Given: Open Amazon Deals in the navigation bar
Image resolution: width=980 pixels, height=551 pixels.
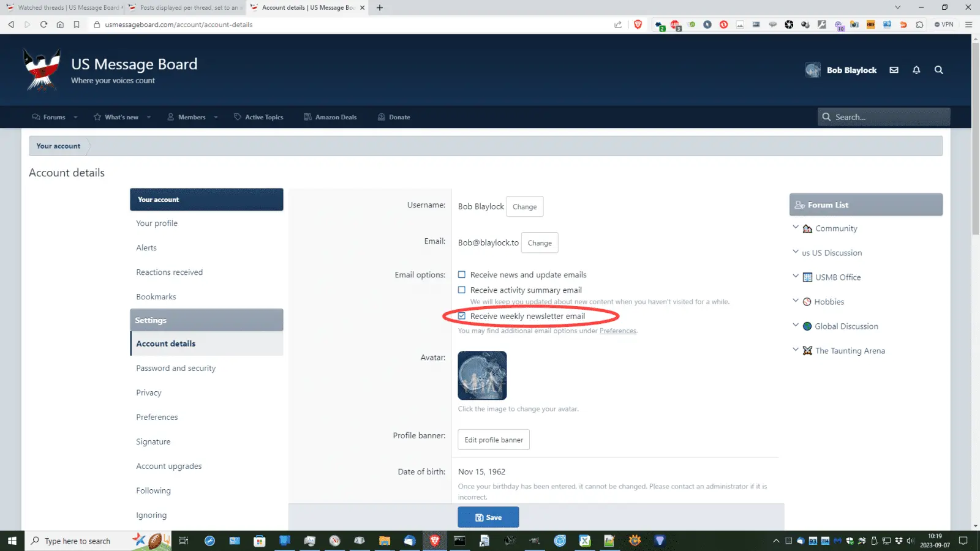Looking at the screenshot, I should pyautogui.click(x=330, y=117).
